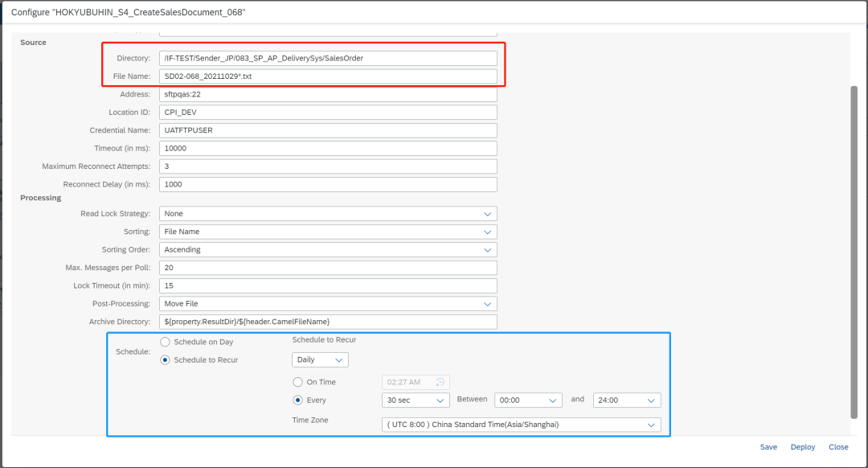Click the Source section heading

click(33, 43)
